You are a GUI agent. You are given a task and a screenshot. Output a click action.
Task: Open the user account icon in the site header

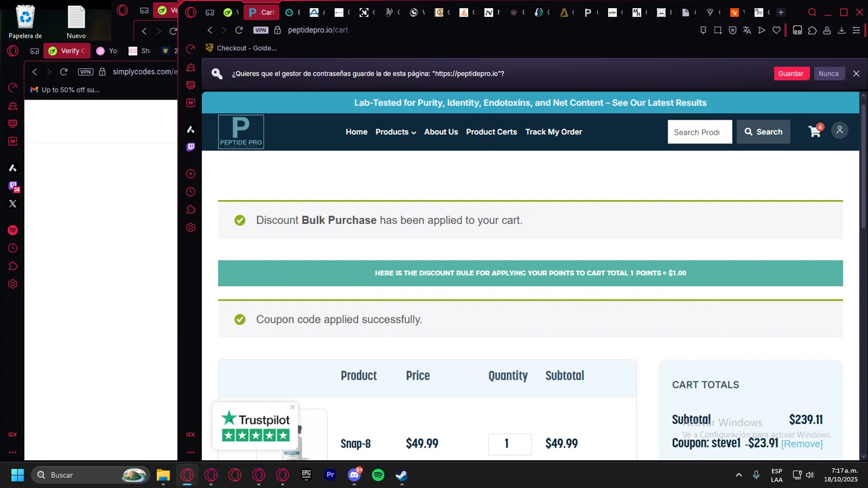pos(840,130)
